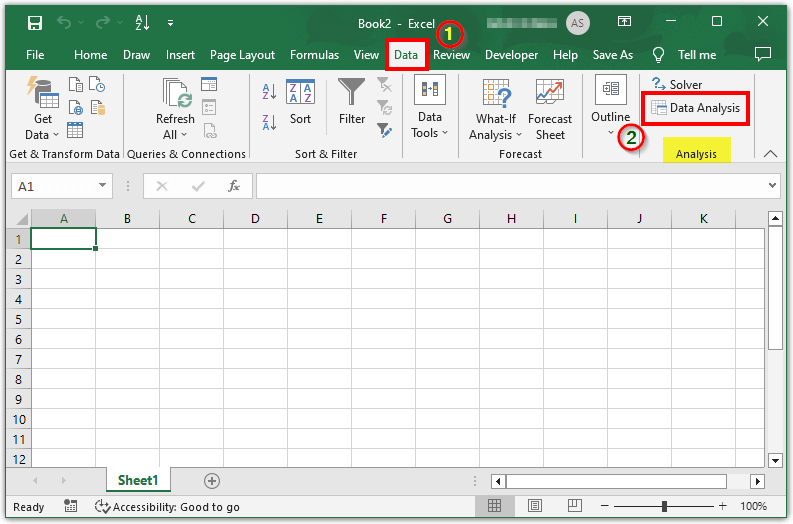Click the Reapply filter icon
793x524 pixels.
[384, 108]
